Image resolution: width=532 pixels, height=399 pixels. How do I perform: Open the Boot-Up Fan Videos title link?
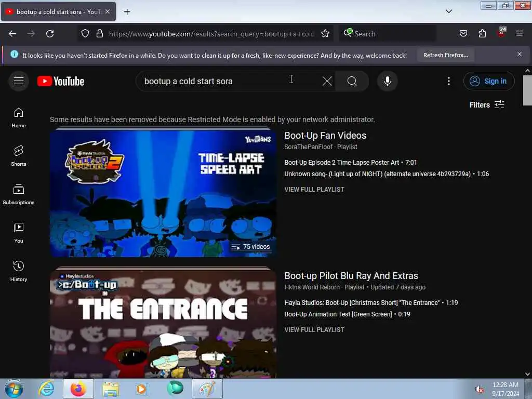point(325,136)
